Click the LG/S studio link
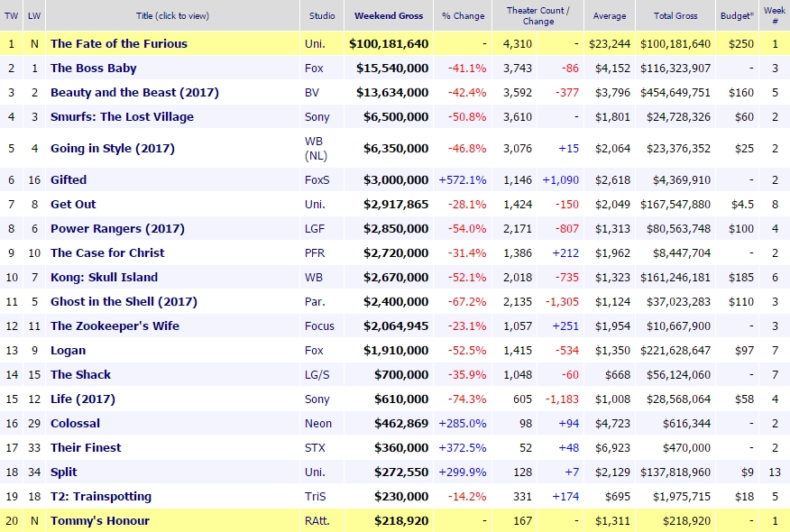 317,375
